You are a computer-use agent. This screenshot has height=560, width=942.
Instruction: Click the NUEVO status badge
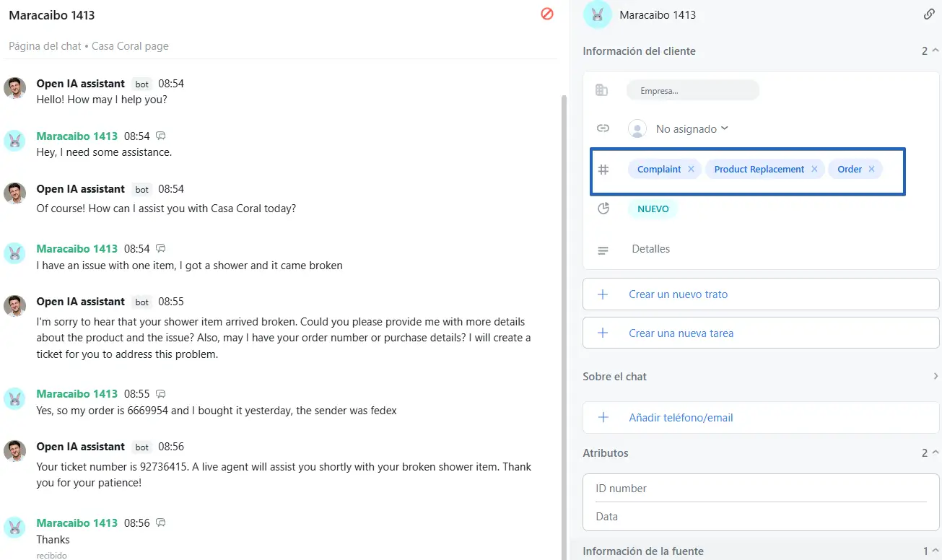pos(653,209)
